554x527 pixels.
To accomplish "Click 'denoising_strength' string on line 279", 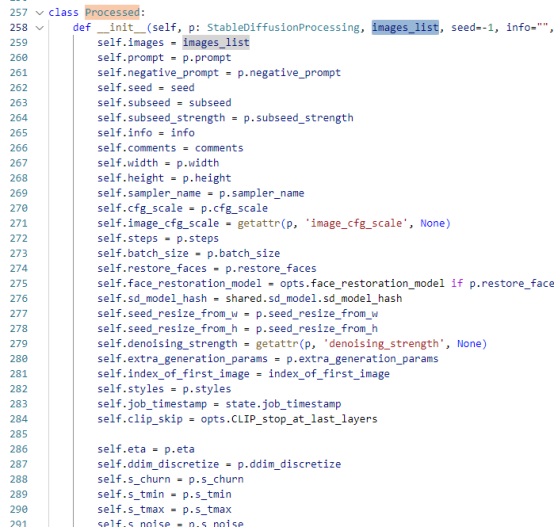I will (x=383, y=344).
